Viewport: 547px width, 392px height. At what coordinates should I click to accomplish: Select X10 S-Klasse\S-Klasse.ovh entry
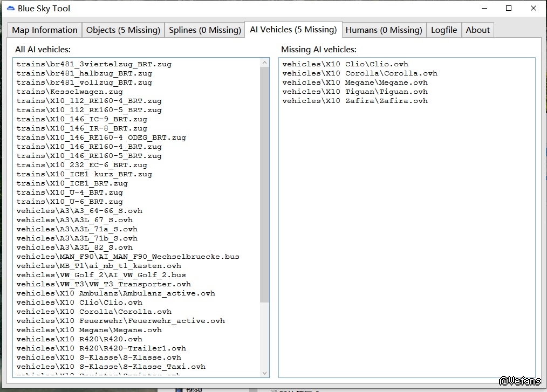(x=99, y=357)
